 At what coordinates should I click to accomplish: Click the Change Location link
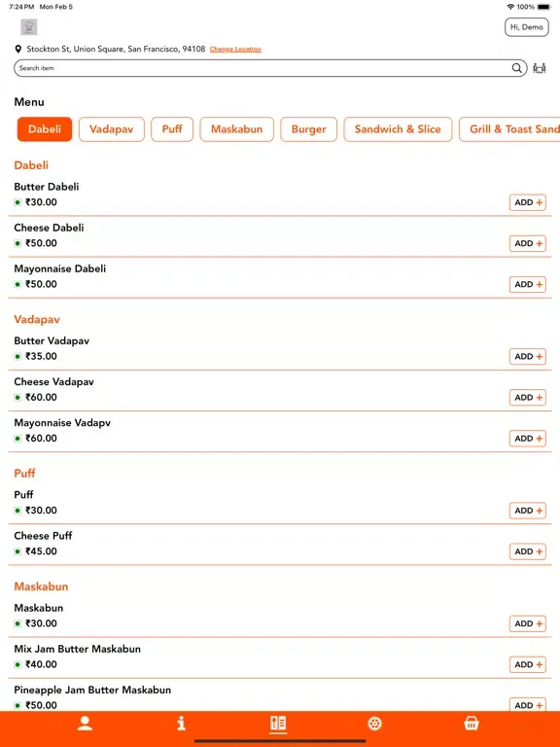pyautogui.click(x=235, y=49)
